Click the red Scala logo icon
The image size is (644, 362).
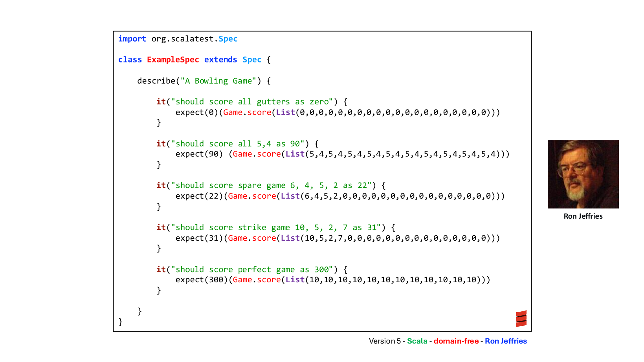tap(521, 318)
